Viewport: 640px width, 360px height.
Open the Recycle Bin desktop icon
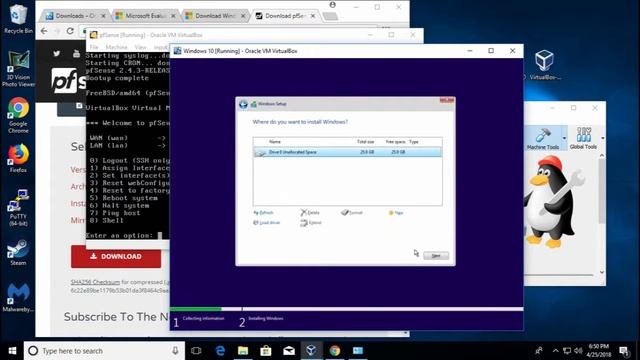pos(18,18)
